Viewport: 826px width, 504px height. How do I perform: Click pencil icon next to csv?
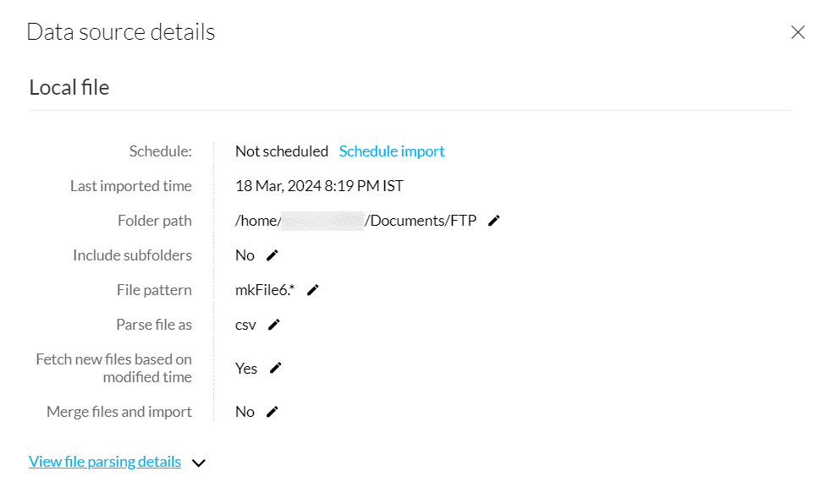point(273,325)
